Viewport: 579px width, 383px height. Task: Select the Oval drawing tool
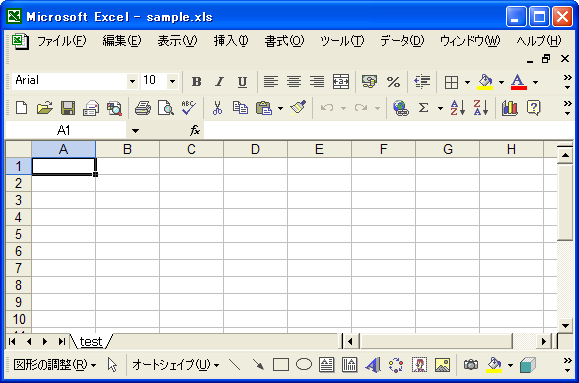[304, 365]
